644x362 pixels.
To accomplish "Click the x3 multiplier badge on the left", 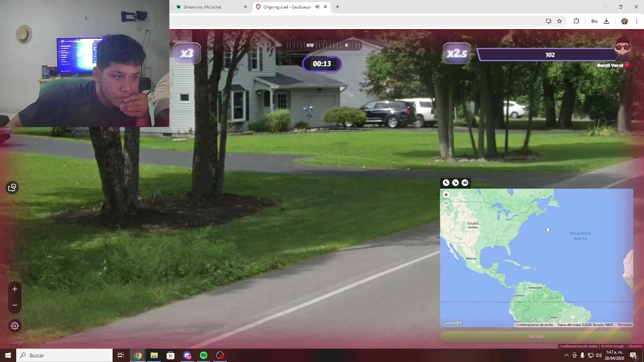I will click(187, 53).
